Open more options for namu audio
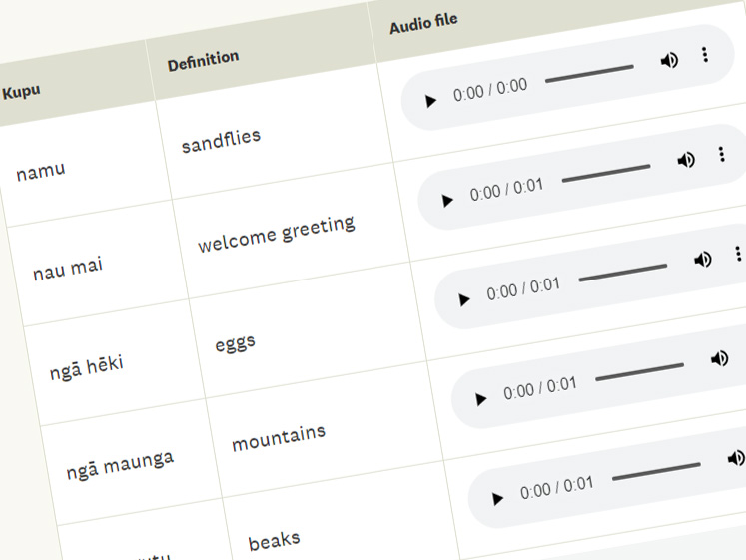 (x=705, y=55)
